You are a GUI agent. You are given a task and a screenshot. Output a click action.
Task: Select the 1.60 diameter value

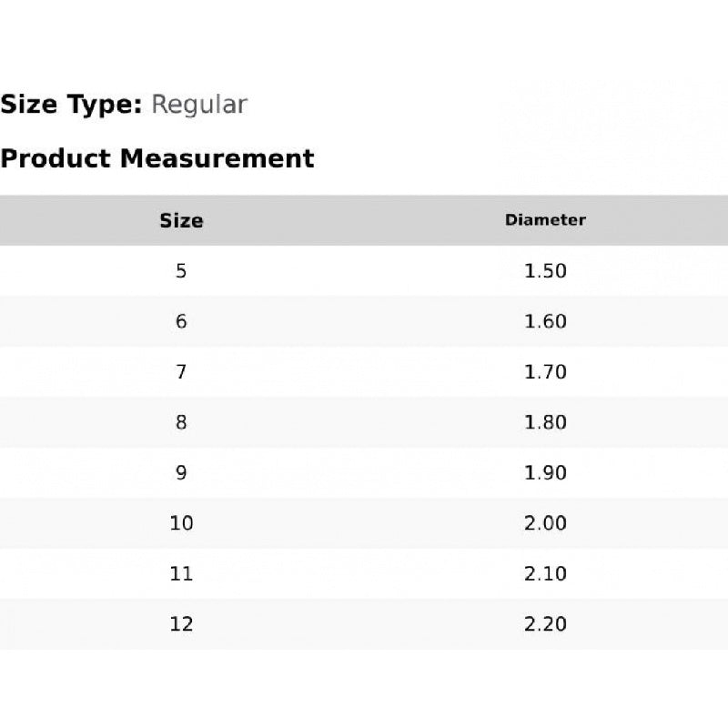(545, 321)
